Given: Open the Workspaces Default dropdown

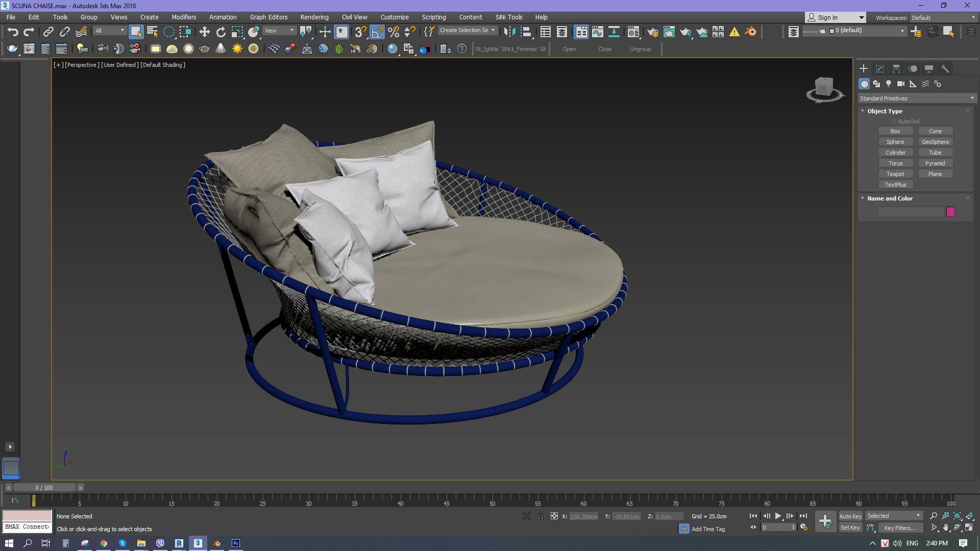Looking at the screenshot, I should click(943, 18).
